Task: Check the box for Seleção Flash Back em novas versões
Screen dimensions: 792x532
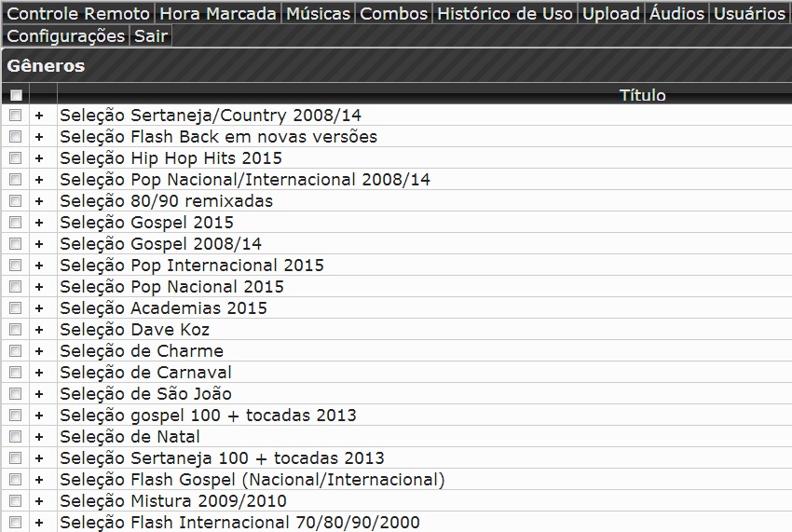Action: (15, 137)
